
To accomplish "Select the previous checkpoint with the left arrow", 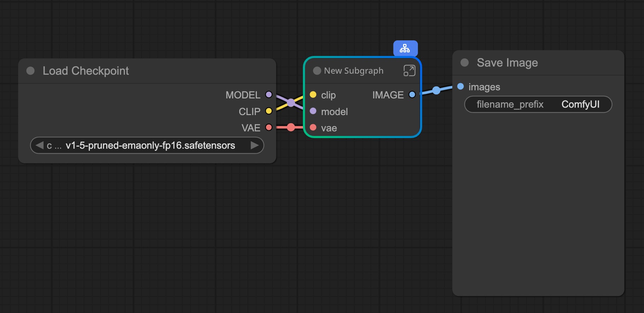I will point(39,145).
